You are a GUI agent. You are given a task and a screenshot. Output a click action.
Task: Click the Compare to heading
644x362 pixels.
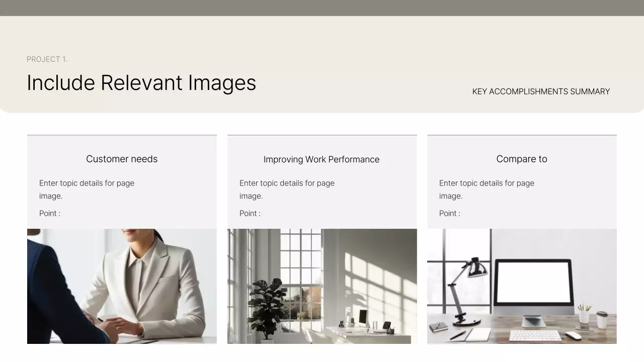[521, 159]
